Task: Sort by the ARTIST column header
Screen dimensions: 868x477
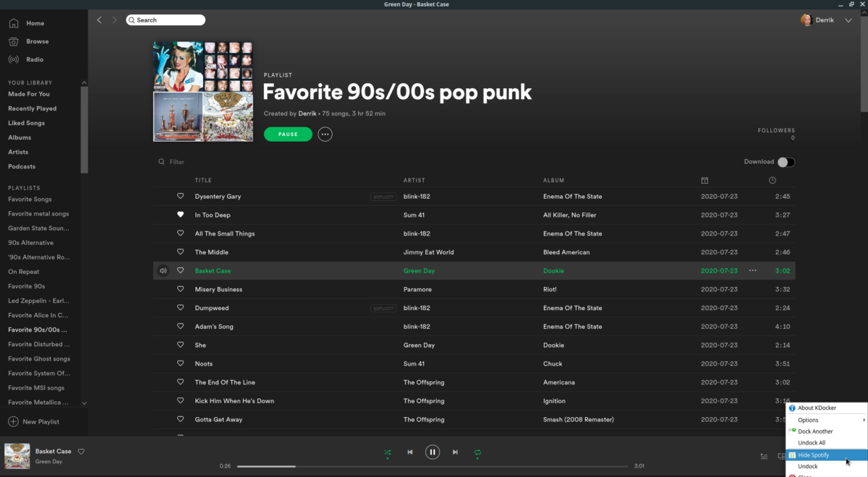Action: (414, 181)
